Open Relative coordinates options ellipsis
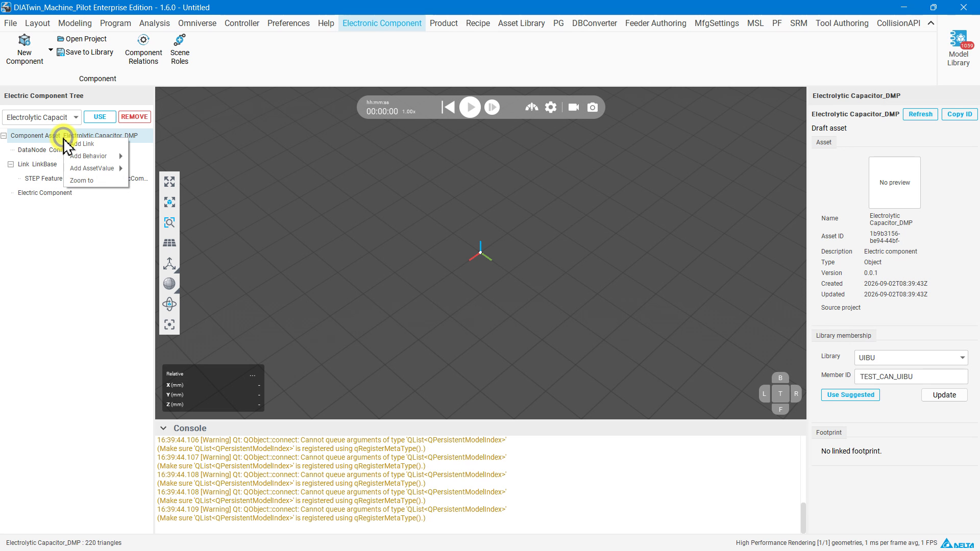 pyautogui.click(x=253, y=374)
